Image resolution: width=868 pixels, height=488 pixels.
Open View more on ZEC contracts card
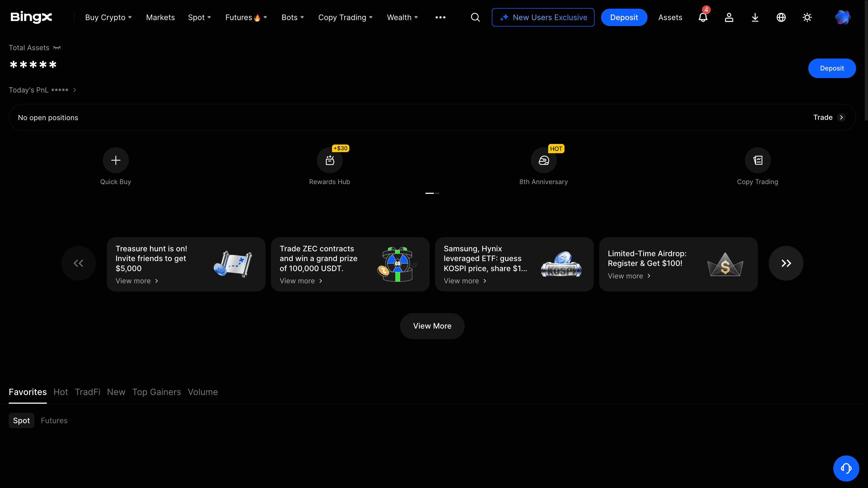coord(301,281)
